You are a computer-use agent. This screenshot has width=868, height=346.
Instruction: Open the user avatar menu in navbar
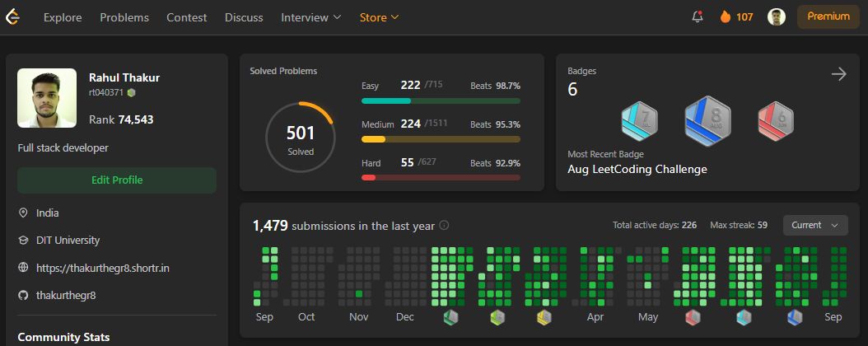776,16
